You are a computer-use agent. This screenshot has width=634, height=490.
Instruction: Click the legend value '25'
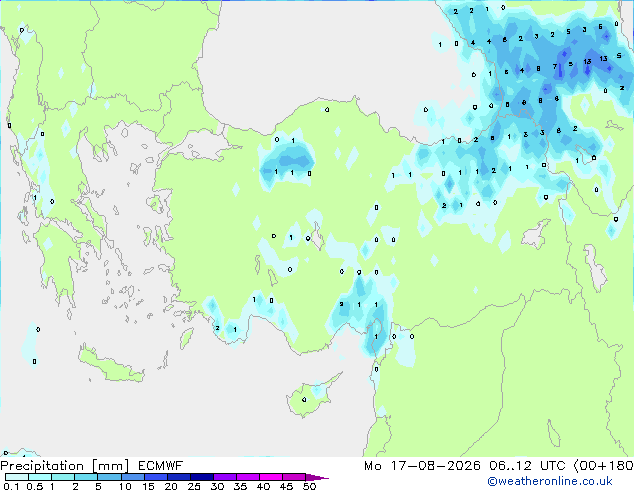(x=194, y=486)
